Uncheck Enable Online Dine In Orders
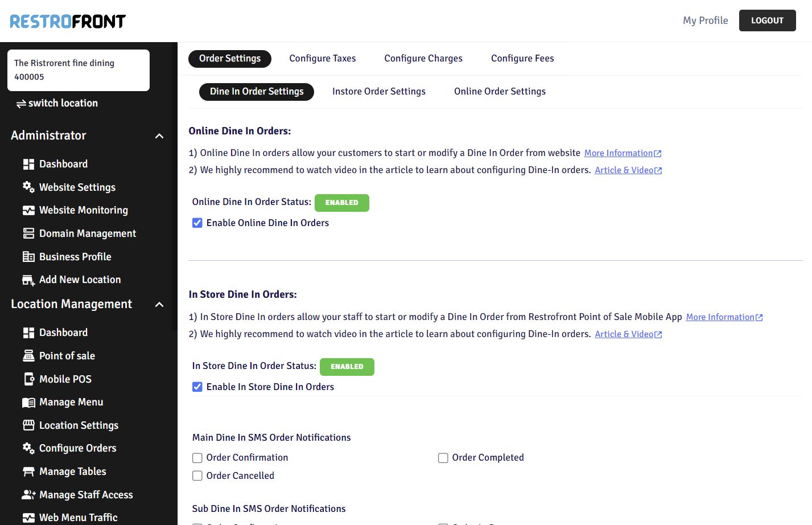 (x=197, y=223)
